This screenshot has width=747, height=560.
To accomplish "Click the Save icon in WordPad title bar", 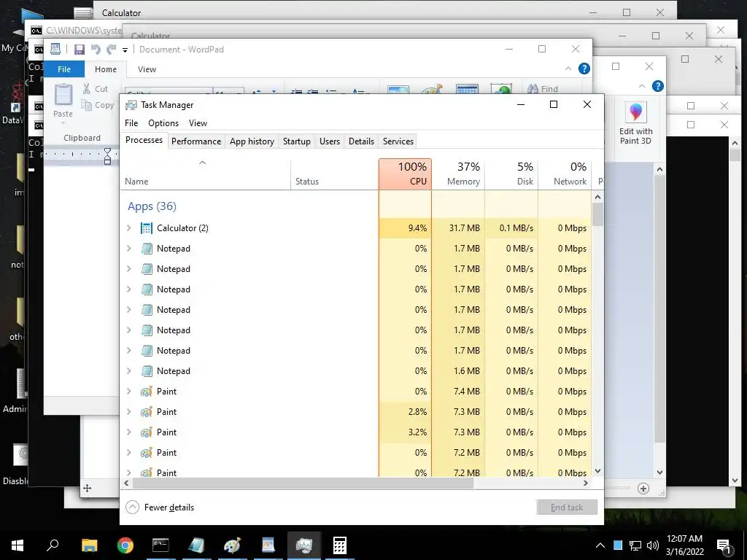I will coord(80,49).
